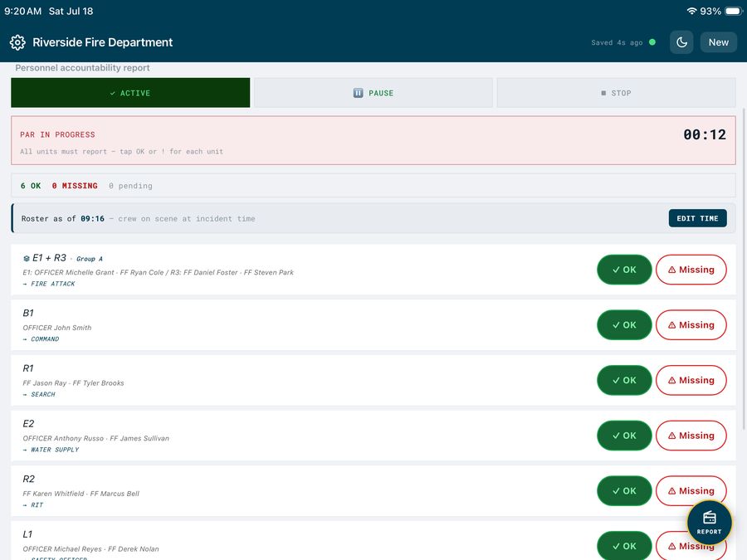Image resolution: width=747 pixels, height=560 pixels.
Task: Tap the roster time 09:16
Action: pyautogui.click(x=92, y=218)
